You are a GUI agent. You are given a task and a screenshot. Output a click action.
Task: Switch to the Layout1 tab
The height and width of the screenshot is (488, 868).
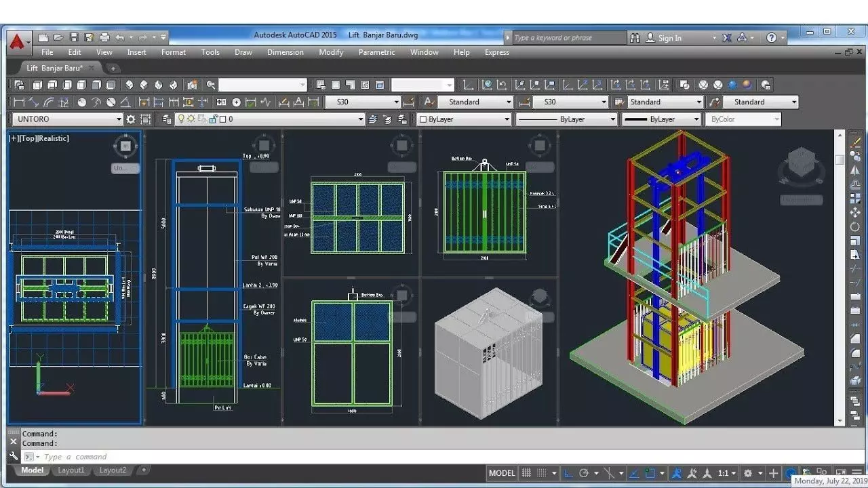pyautogui.click(x=71, y=470)
